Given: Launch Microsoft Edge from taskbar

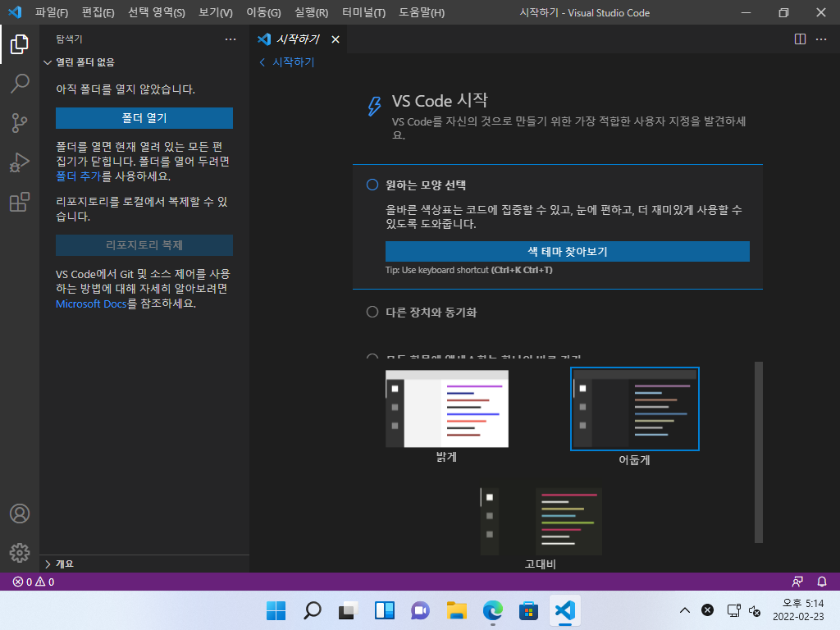Looking at the screenshot, I should pyautogui.click(x=492, y=610).
